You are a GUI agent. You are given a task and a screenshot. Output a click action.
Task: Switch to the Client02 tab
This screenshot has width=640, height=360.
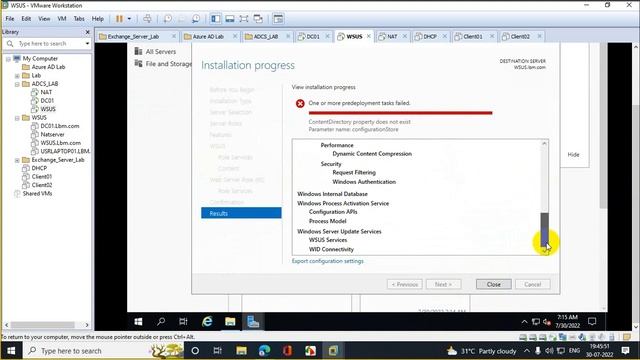pos(520,36)
